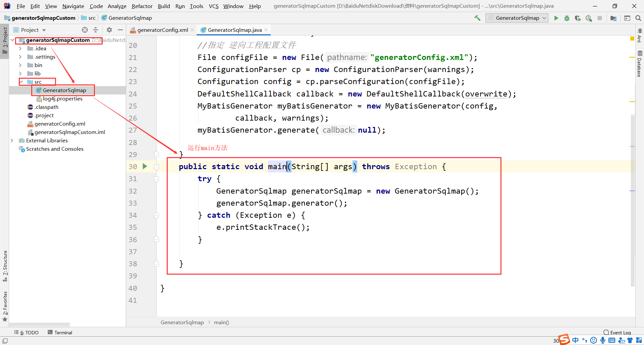644x345 pixels.
Task: Click the profiler run icon
Action: pos(589,18)
